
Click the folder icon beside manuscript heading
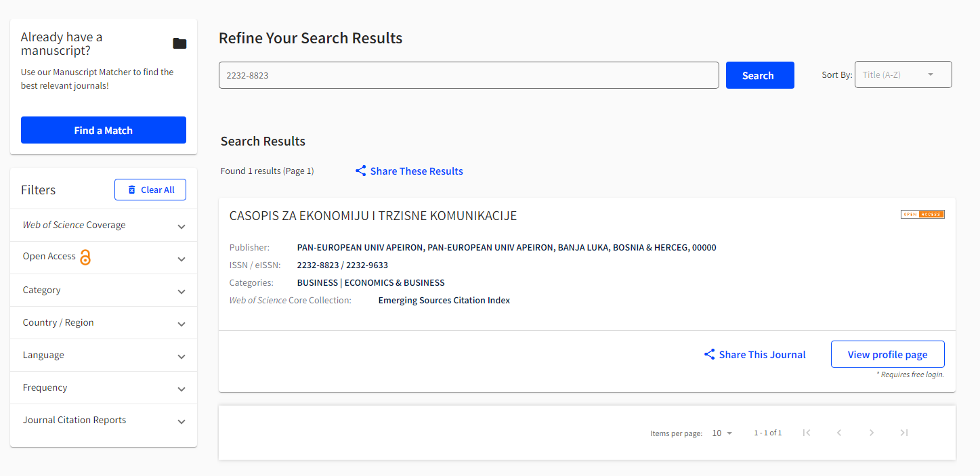coord(179,44)
